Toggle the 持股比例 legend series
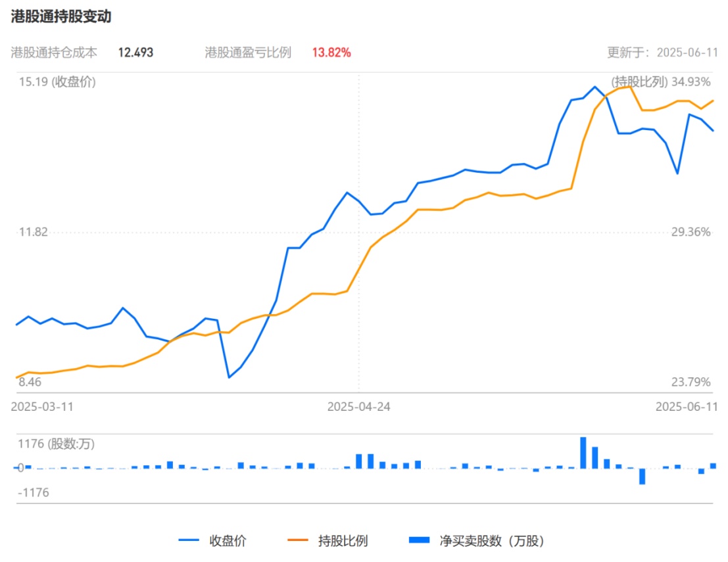This screenshot has width=728, height=562. (343, 541)
